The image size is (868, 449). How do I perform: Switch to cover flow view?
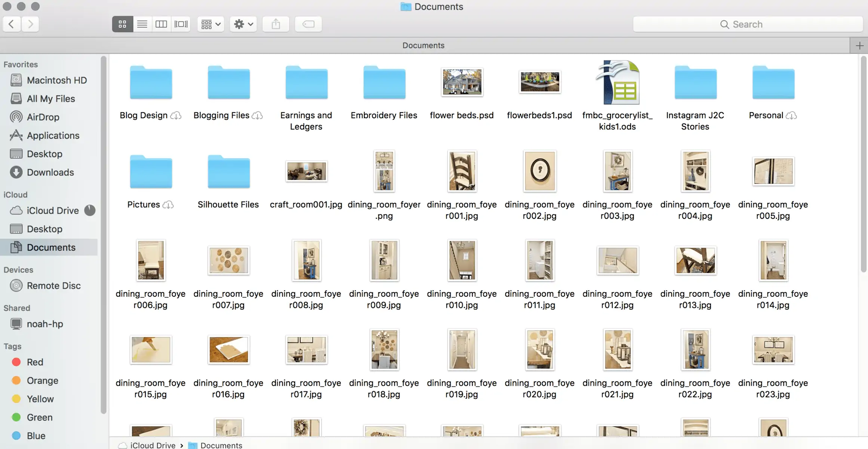point(181,24)
